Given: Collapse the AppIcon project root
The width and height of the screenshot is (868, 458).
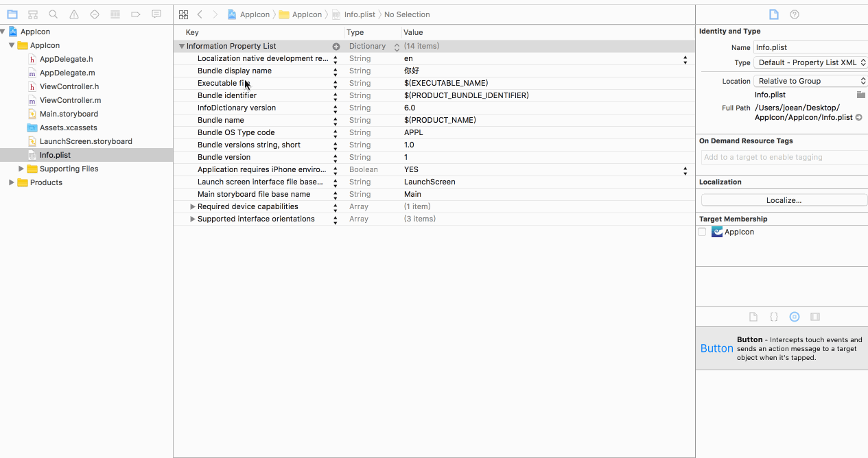Looking at the screenshot, I should (x=3, y=32).
